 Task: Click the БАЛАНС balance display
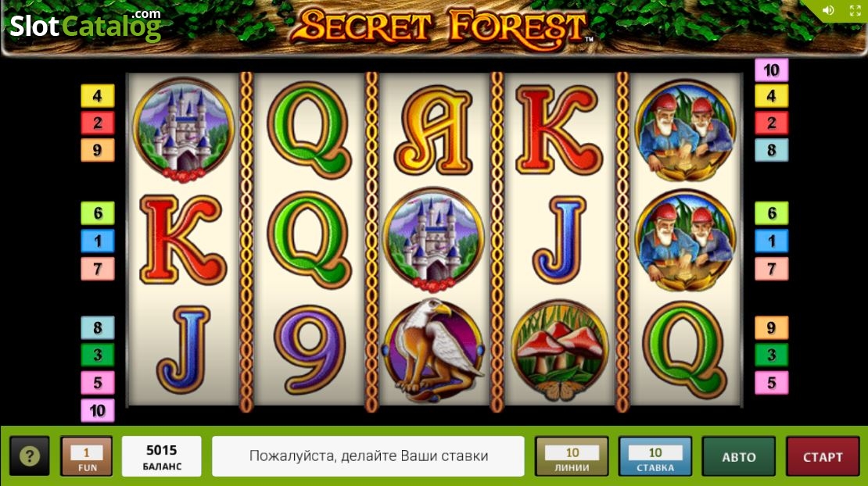coord(162,456)
